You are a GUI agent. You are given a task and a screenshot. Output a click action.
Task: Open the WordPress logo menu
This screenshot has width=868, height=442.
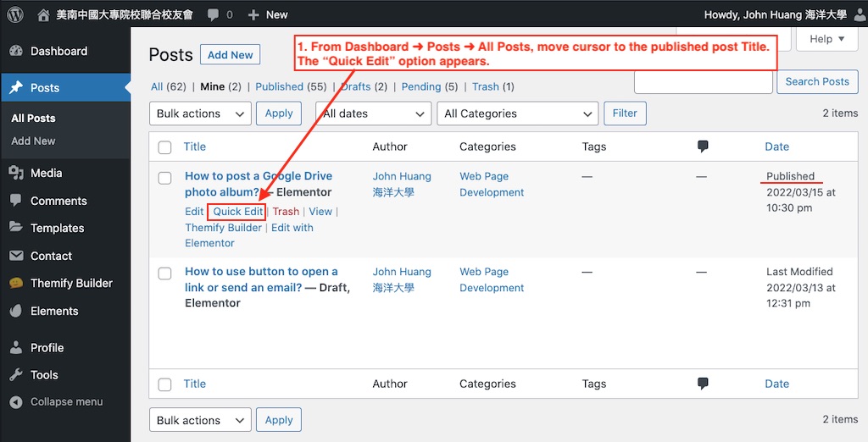coord(15,14)
